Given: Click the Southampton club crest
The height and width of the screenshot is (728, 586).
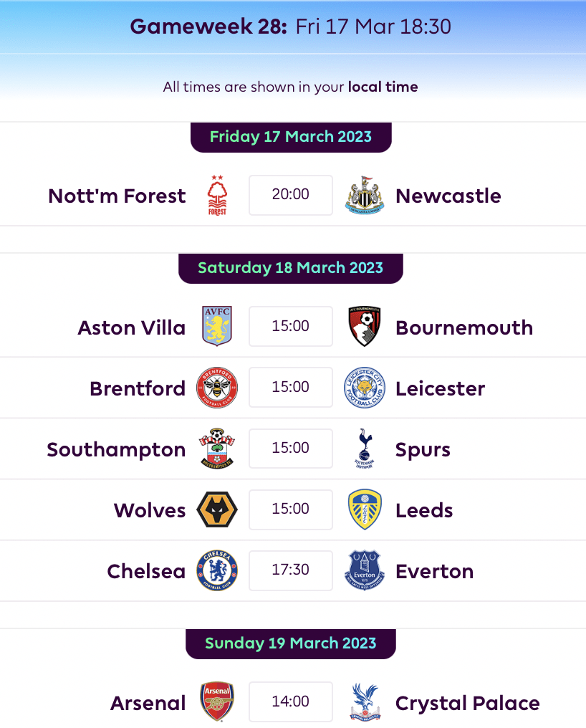Looking at the screenshot, I should (x=217, y=448).
